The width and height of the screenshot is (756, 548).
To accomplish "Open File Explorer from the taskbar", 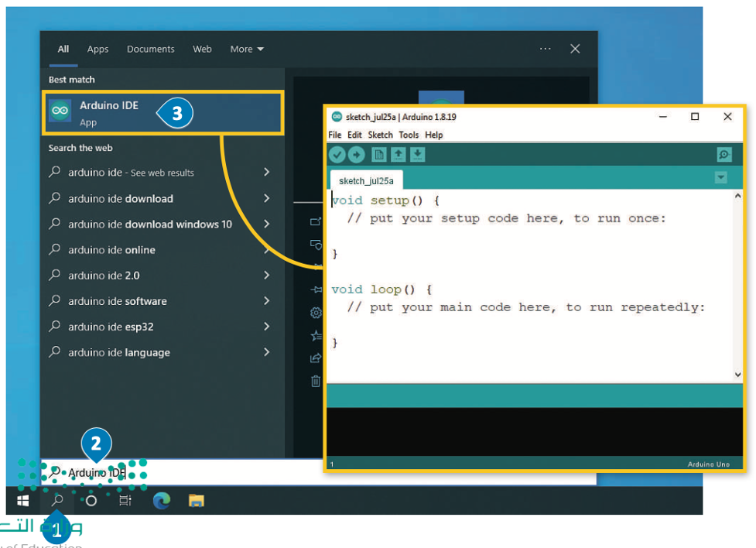I will (197, 501).
